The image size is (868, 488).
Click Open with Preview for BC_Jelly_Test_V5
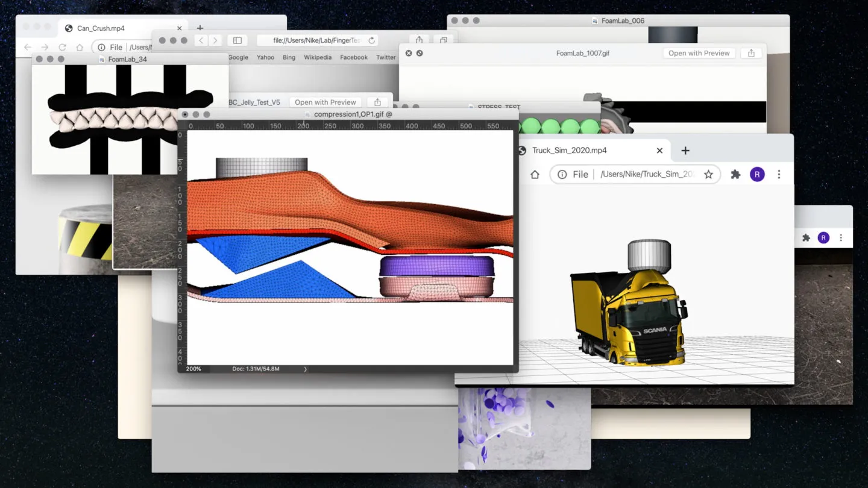point(325,102)
